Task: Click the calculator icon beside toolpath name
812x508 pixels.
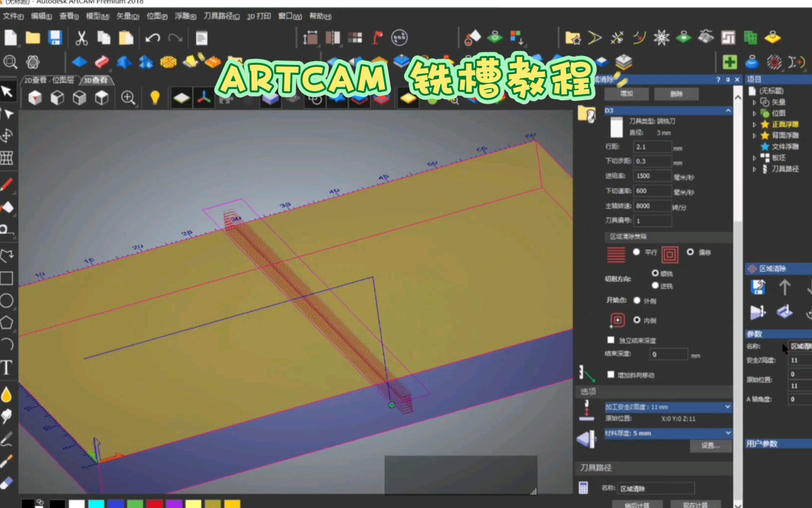Action: click(583, 488)
